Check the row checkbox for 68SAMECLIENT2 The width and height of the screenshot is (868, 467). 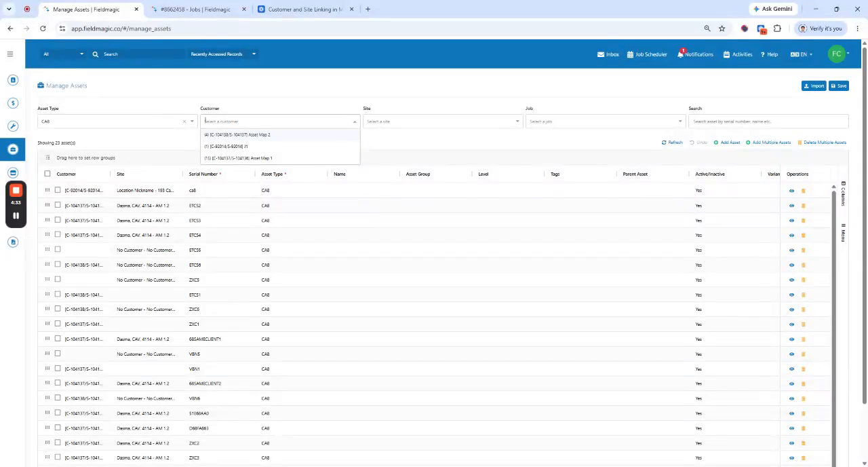(x=58, y=384)
